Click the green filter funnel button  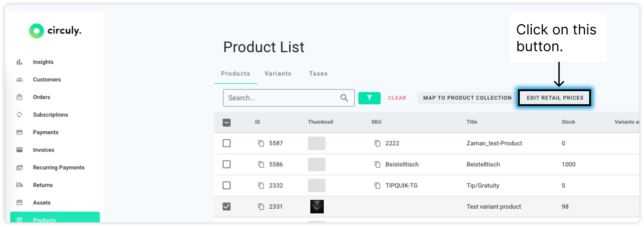(x=369, y=98)
